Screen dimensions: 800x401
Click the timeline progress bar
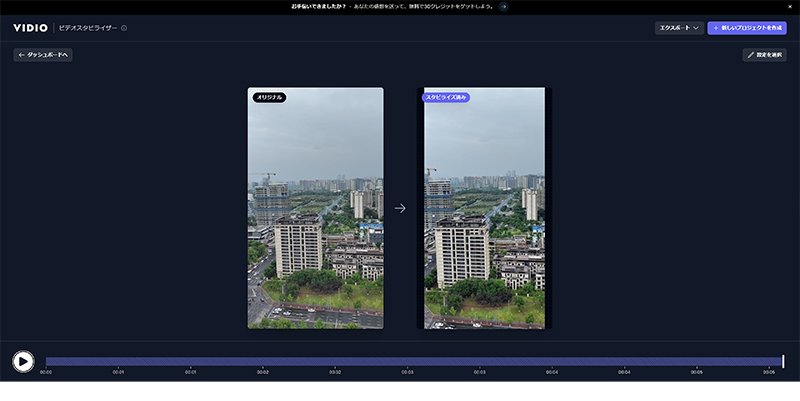(414, 361)
